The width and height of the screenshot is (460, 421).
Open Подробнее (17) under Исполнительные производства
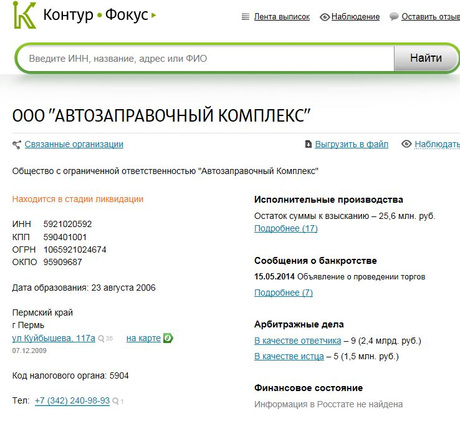(x=286, y=229)
